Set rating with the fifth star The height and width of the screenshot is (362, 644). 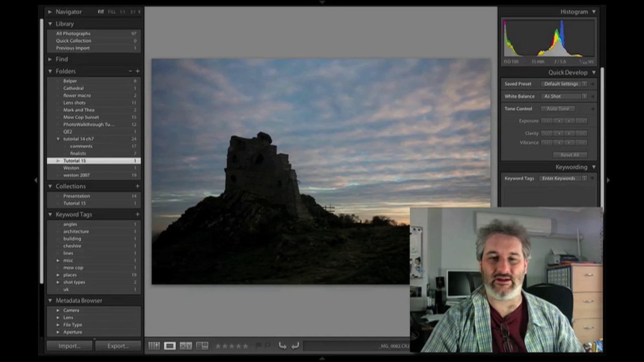pyautogui.click(x=245, y=346)
